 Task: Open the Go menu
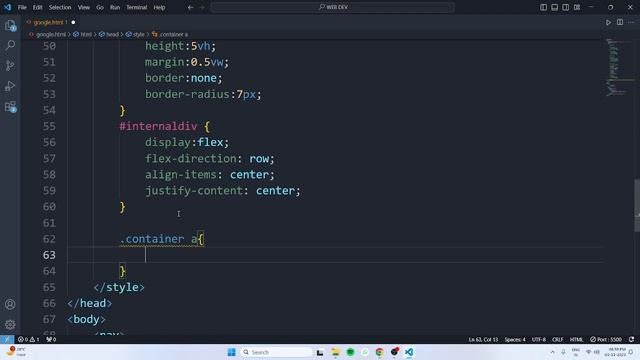pyautogui.click(x=100, y=7)
